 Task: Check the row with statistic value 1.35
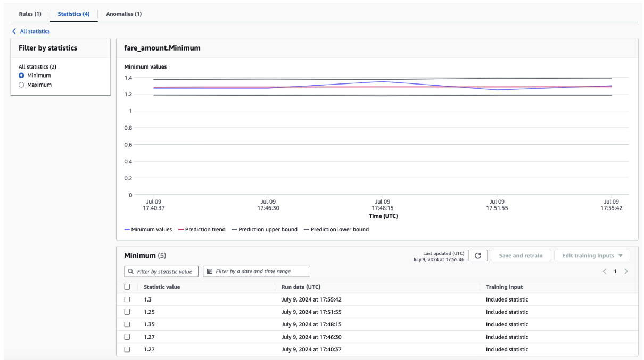click(127, 324)
